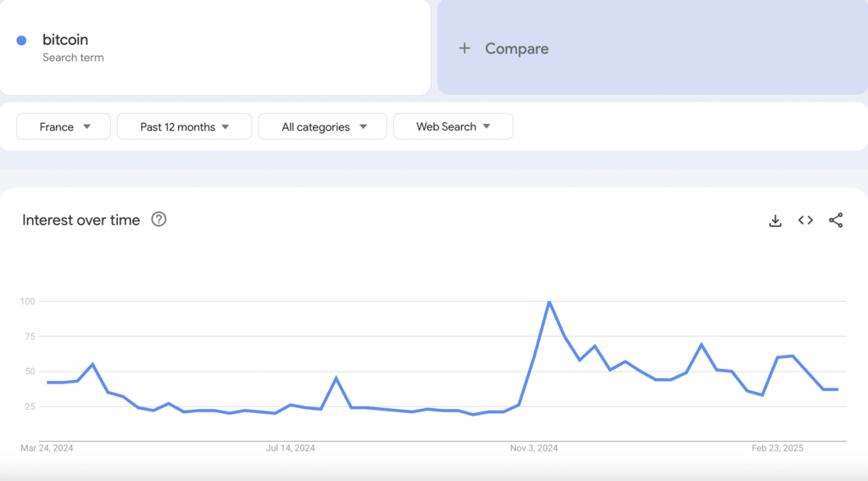Click the blue bitcoin color dot
The width and height of the screenshot is (868, 481).
tap(21, 40)
